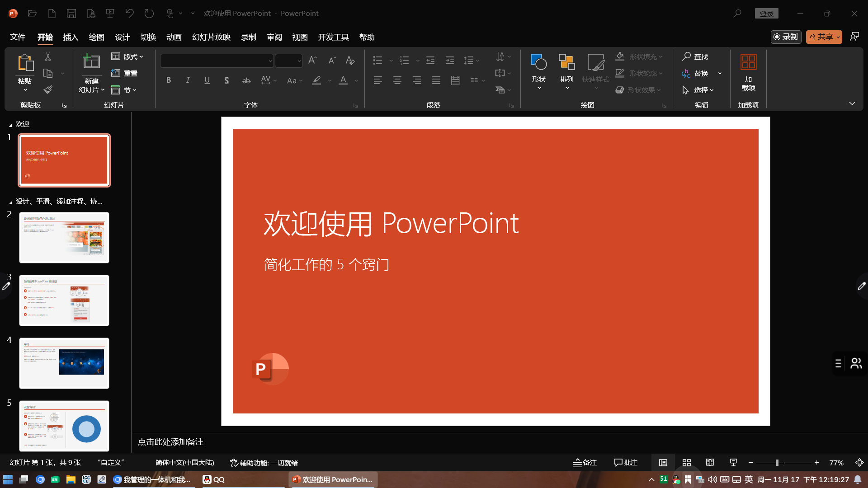Click the Arrange icon

pyautogui.click(x=566, y=62)
